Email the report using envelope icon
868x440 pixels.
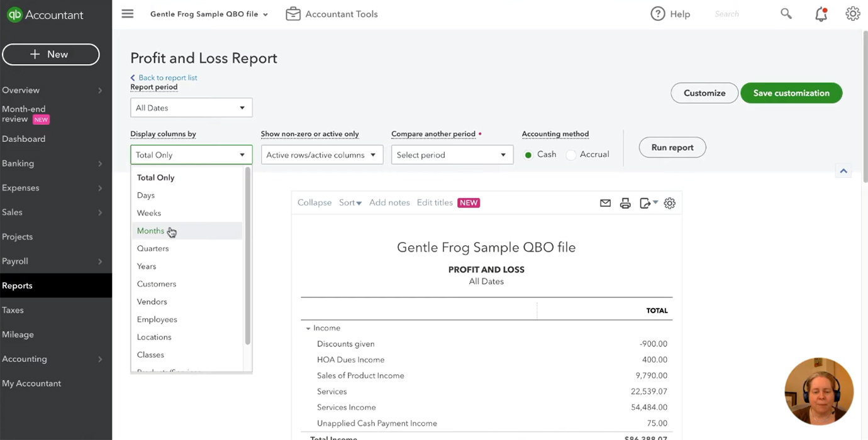point(605,203)
